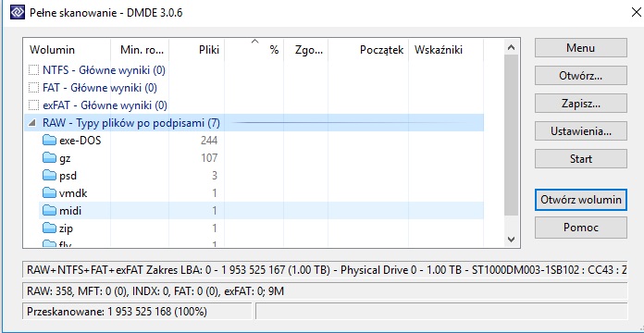
Task: Select the vmdk row label
Action: [x=73, y=193]
